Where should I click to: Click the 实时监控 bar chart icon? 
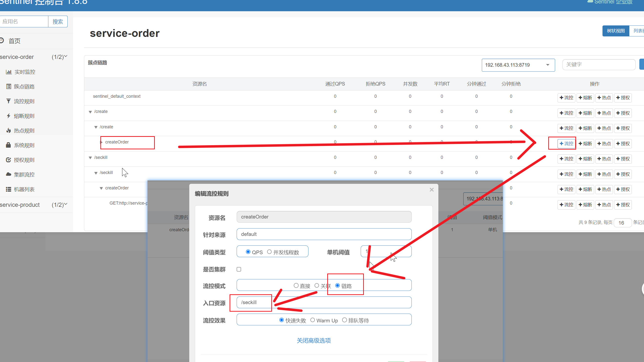coord(9,72)
